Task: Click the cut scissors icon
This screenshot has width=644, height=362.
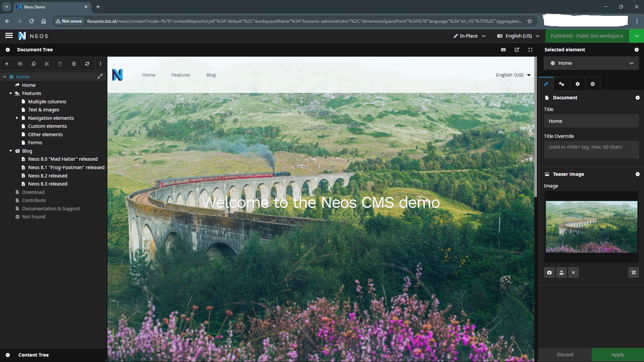Action: click(47, 64)
